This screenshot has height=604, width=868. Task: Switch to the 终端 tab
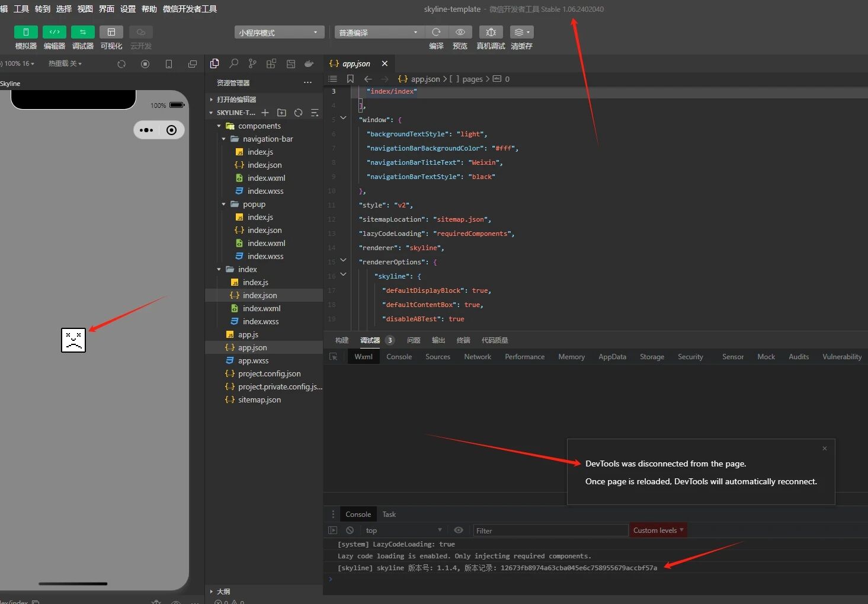(463, 340)
